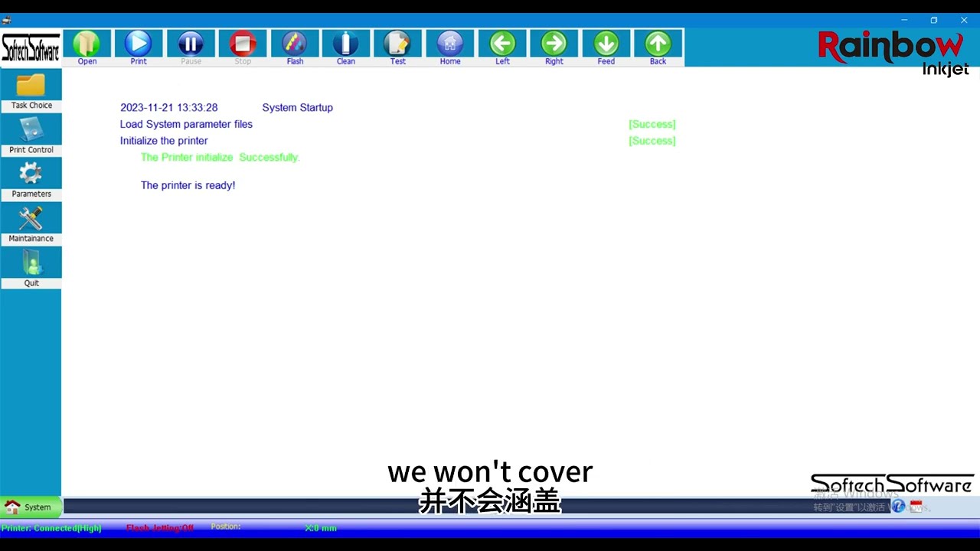This screenshot has width=980, height=551.
Task: Click the 'Flash Jetting:Off' status entry
Action: 160,528
